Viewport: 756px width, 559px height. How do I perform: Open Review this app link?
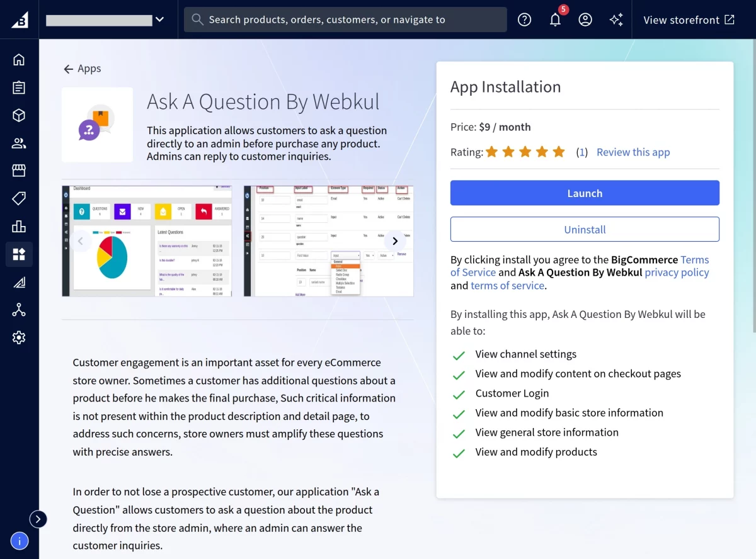tap(633, 152)
